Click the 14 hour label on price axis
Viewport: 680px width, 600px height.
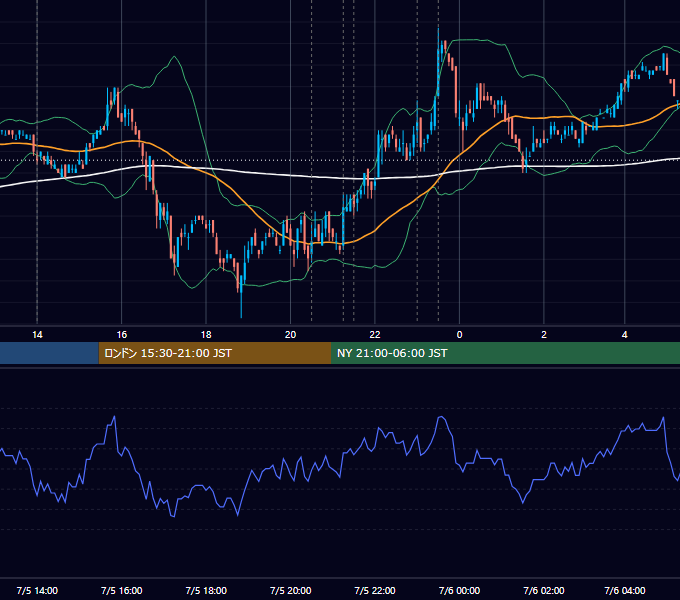point(37,335)
